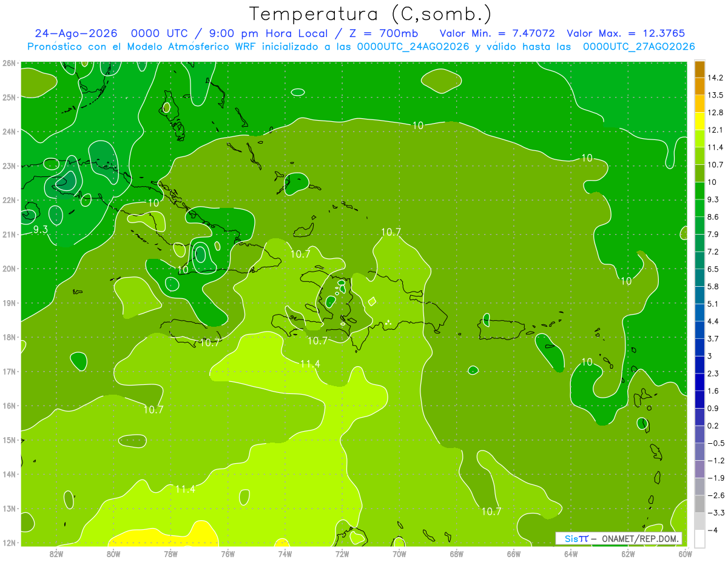Screen dimensions: 728x562
Task: Click the '-0.5' legend value
Action: pyautogui.click(x=716, y=443)
